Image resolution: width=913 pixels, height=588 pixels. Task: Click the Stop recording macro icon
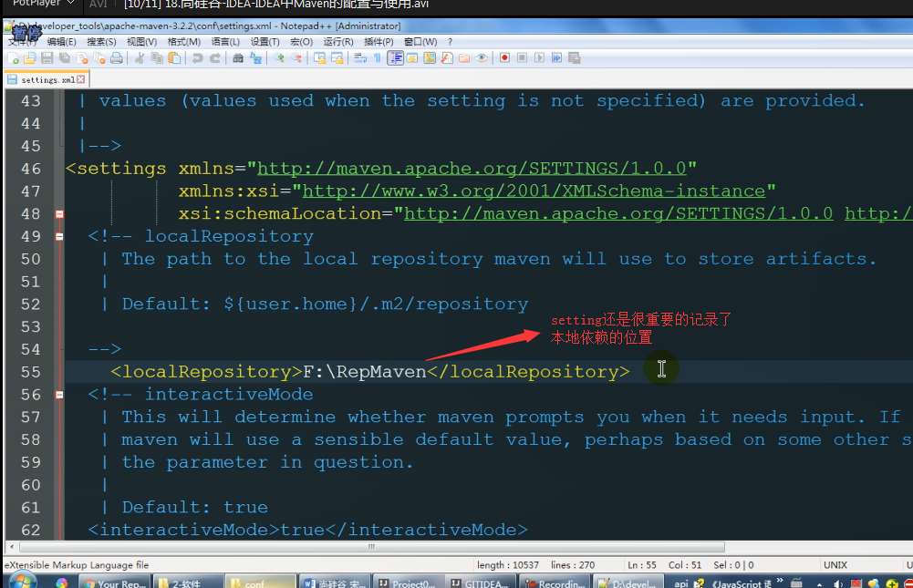[x=523, y=58]
